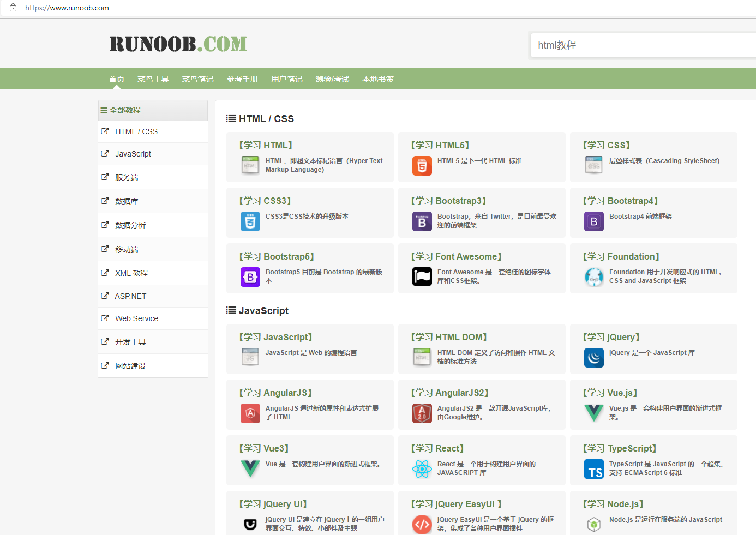Click the AngularJS red shield icon
This screenshot has width=756, height=535.
pos(250,413)
